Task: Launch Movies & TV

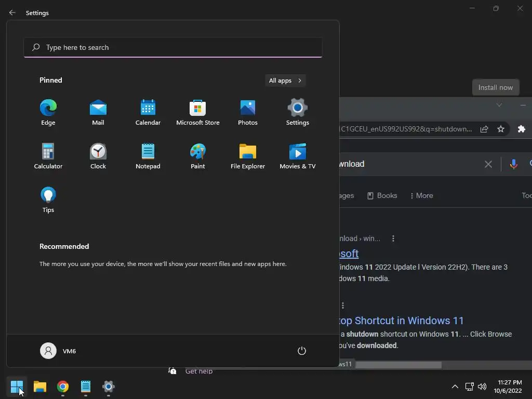Action: click(x=298, y=156)
